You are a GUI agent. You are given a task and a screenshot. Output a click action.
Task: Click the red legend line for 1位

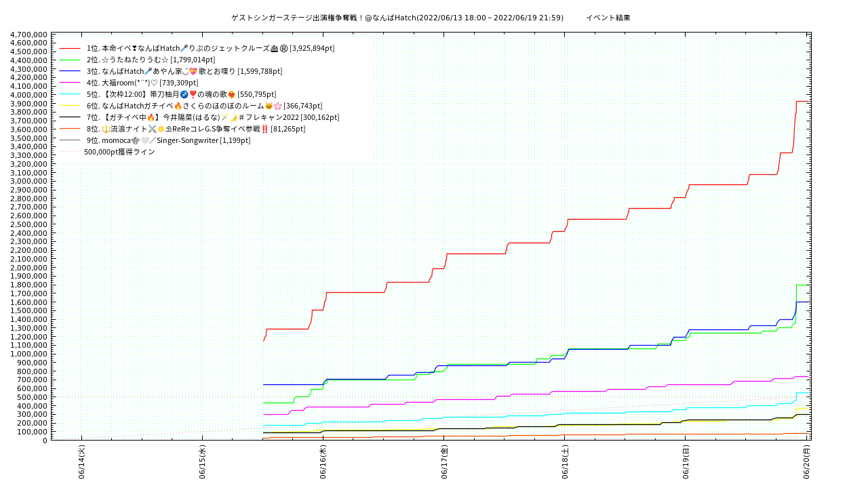70,48
